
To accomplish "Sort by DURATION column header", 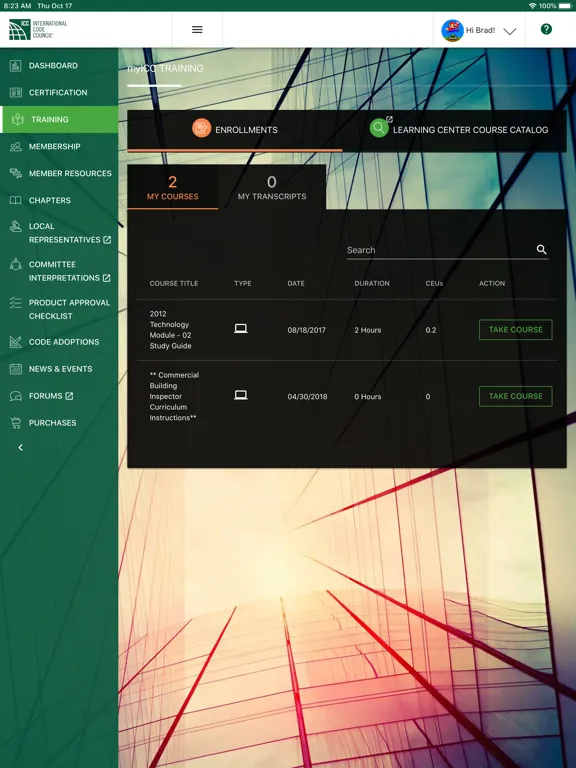I will coord(372,284).
